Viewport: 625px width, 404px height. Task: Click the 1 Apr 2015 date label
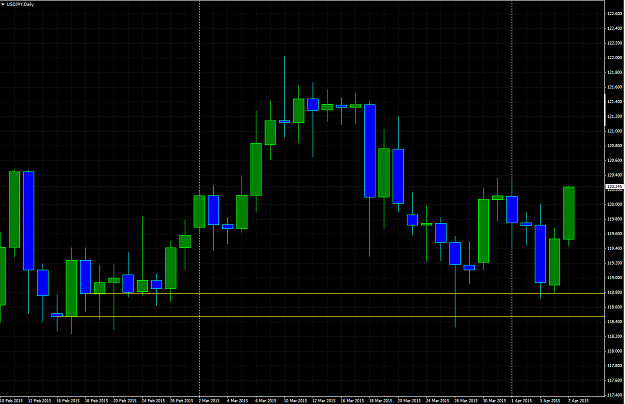coord(522,400)
